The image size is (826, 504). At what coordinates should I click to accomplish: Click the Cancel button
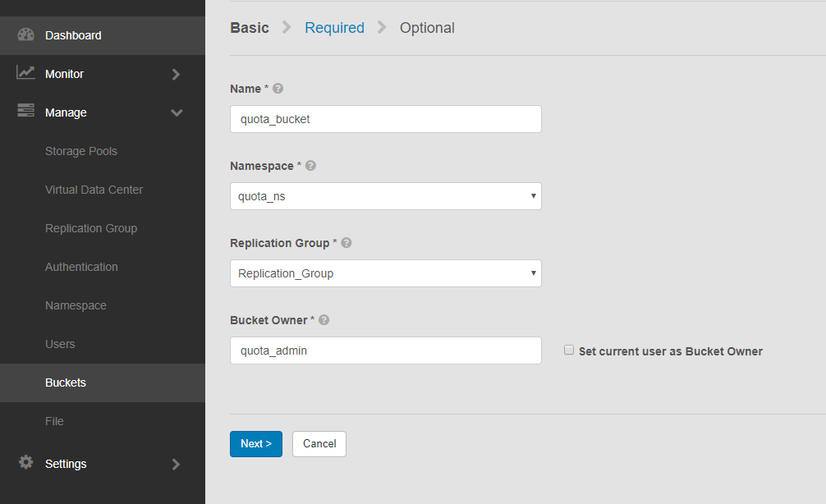[x=319, y=444]
